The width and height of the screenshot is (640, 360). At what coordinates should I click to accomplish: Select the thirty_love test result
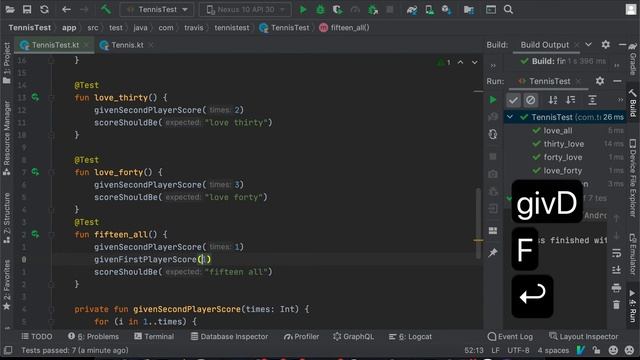point(563,144)
